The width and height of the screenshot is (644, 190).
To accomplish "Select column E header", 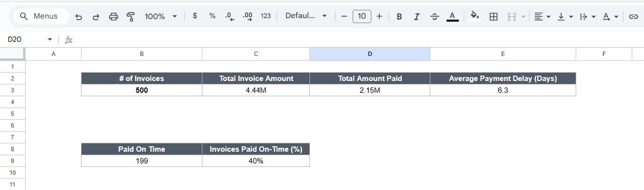I will [x=503, y=54].
